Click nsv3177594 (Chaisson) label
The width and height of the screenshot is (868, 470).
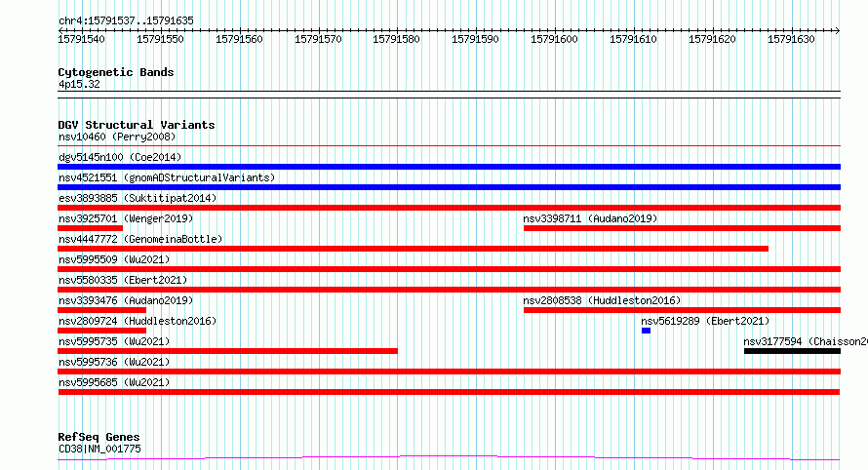click(x=806, y=341)
